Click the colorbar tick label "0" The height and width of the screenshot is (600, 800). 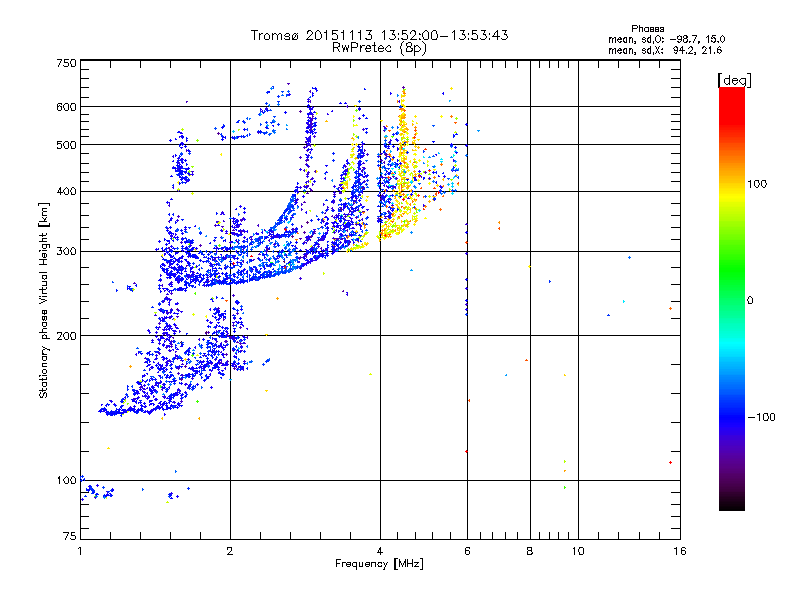[x=750, y=301]
